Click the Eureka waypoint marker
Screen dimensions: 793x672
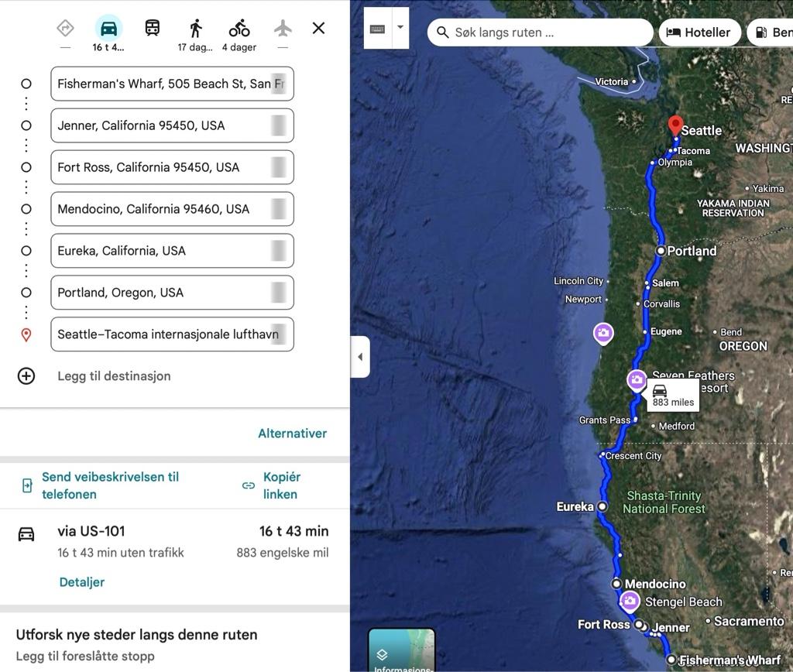pos(602,506)
